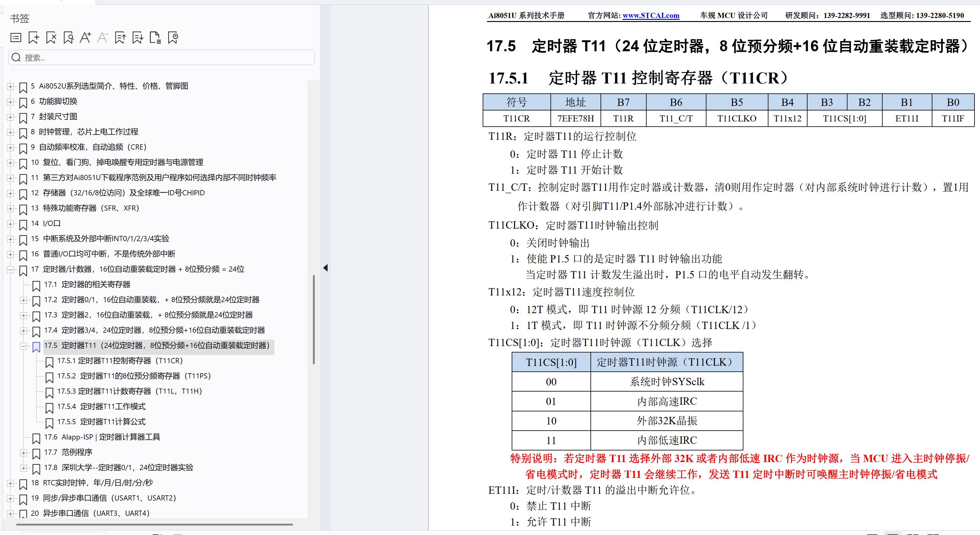The image size is (980, 535).
Task: Expand chapter 13 特殊功能寄存器 node
Action: [11, 209]
